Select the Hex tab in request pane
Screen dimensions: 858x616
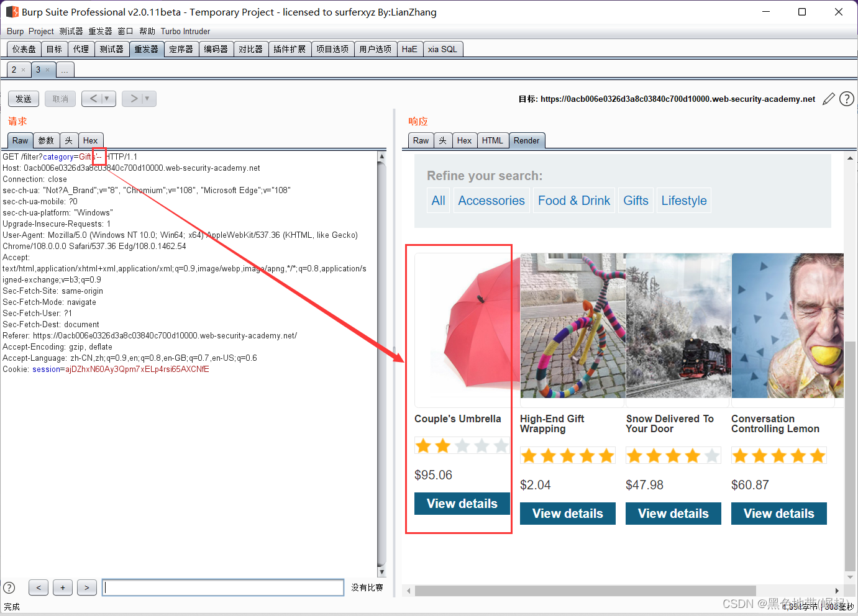[x=91, y=141]
